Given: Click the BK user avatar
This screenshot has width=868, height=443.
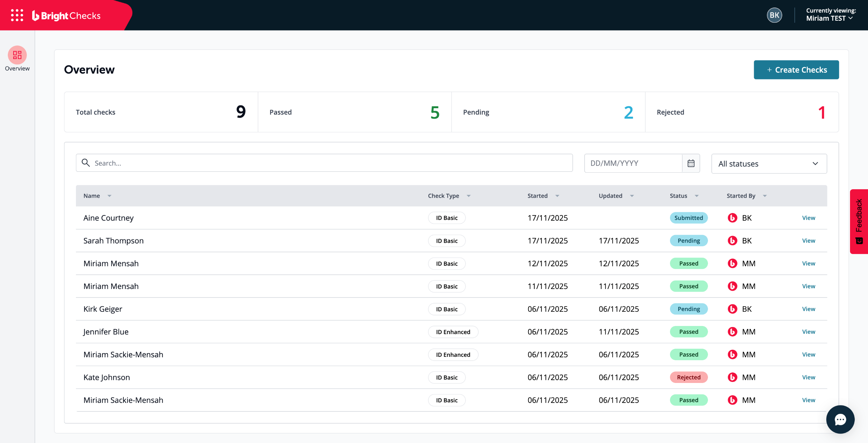Looking at the screenshot, I should [x=774, y=15].
